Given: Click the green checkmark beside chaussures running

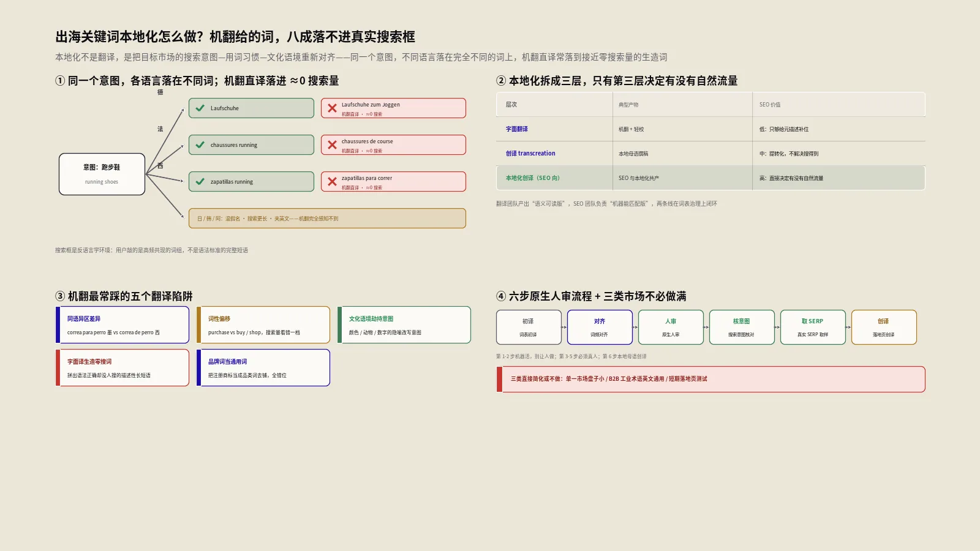Looking at the screenshot, I should point(200,145).
